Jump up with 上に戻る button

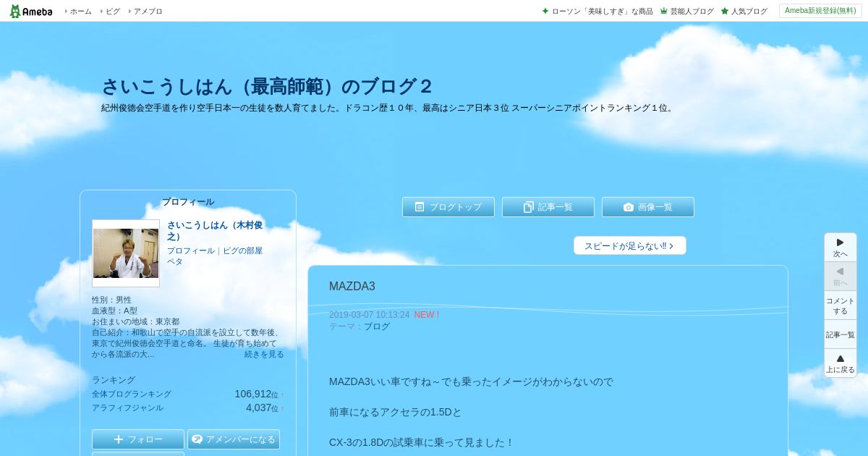pos(841,363)
